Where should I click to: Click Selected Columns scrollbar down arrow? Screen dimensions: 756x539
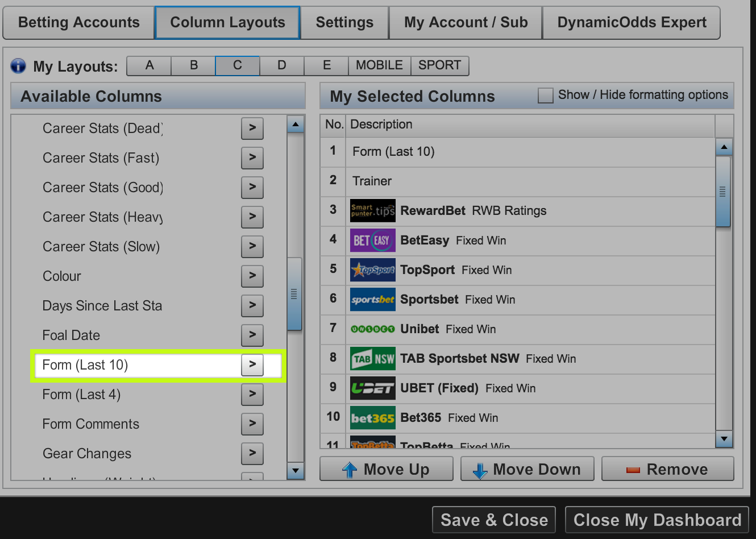point(724,439)
